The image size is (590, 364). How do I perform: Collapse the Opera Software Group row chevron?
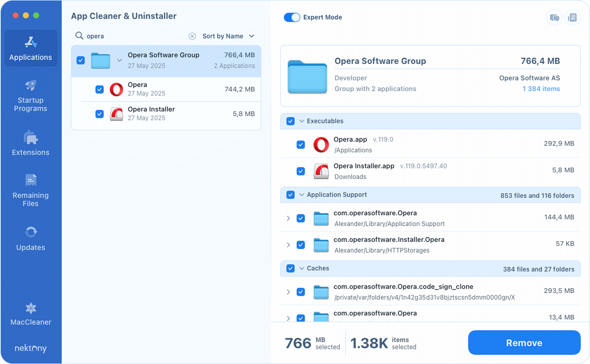(119, 61)
